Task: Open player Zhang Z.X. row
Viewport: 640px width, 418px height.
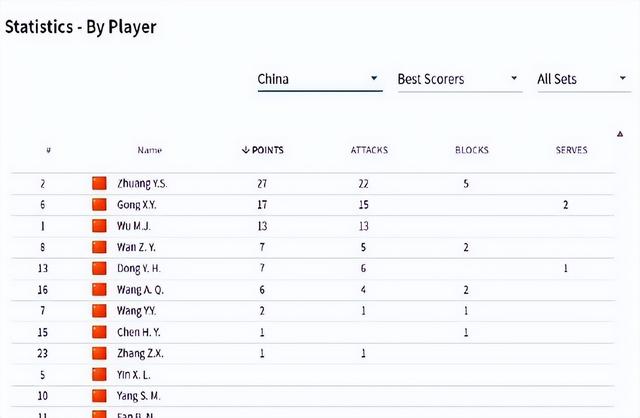Action: coord(313,353)
